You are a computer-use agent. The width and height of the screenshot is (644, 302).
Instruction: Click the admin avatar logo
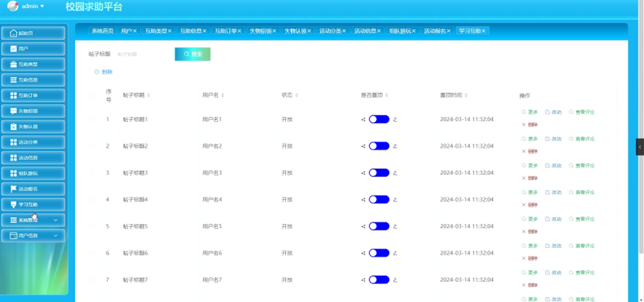coord(13,6)
